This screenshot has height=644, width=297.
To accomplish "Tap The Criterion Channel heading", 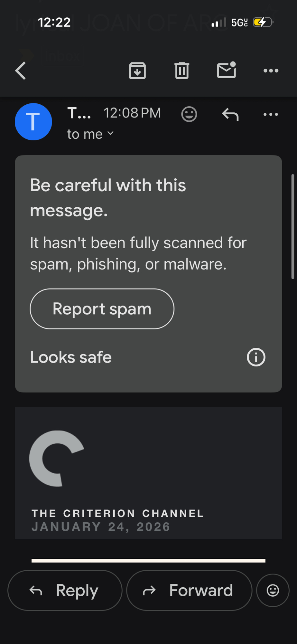I will click(x=117, y=513).
